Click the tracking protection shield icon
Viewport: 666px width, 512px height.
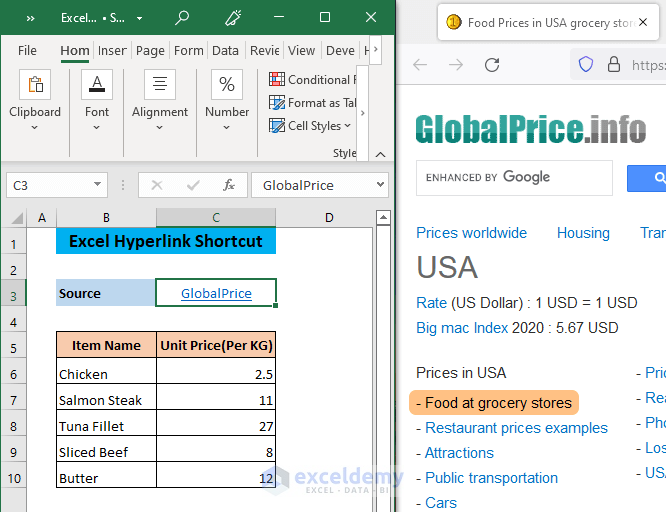coord(586,65)
